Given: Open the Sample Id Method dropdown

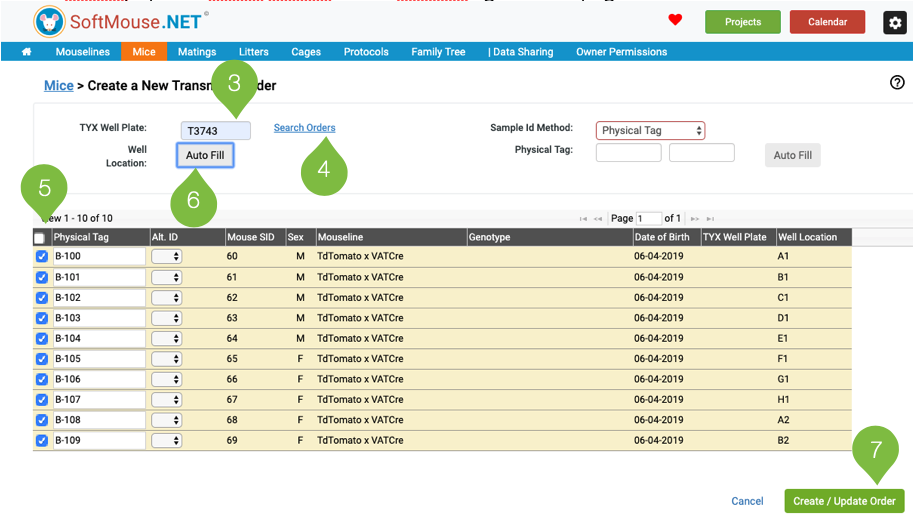Looking at the screenshot, I should [x=650, y=131].
